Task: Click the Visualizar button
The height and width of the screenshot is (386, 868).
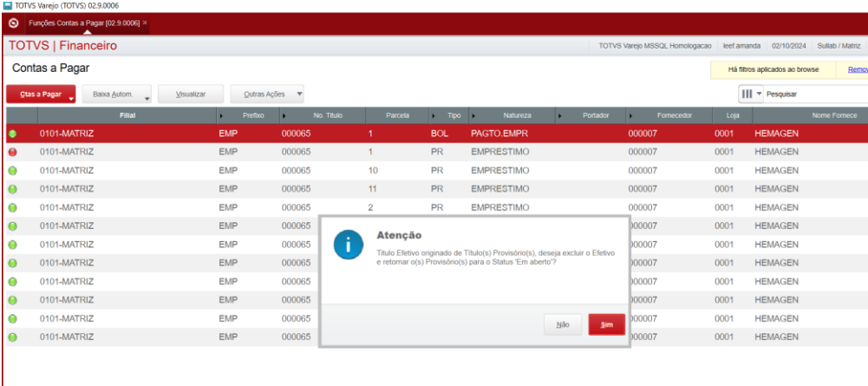Action: click(191, 95)
